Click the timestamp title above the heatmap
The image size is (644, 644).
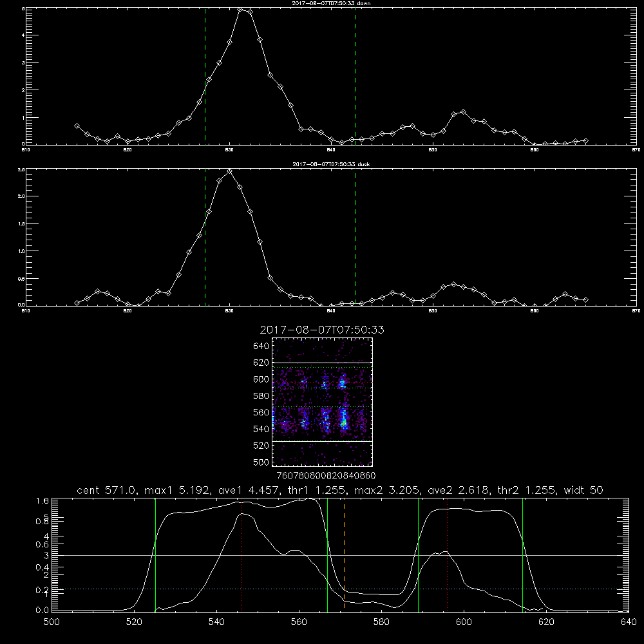322,330
